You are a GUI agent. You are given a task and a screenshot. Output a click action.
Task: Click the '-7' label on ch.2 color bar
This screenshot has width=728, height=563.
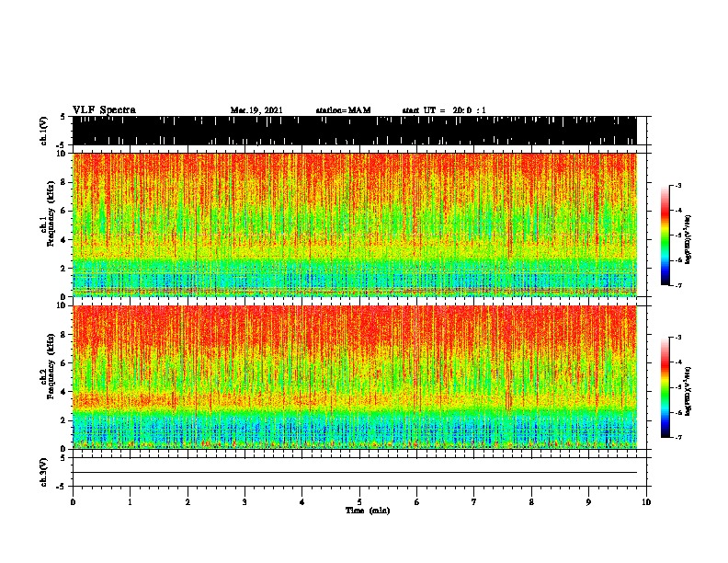tap(678, 437)
